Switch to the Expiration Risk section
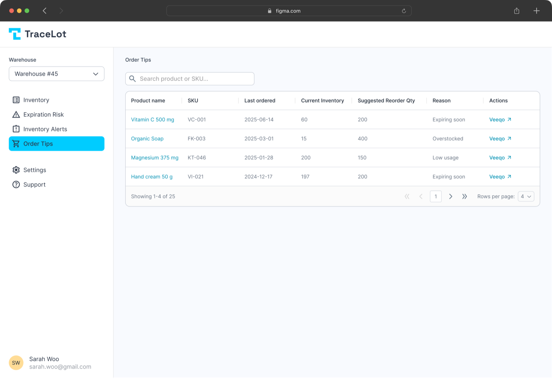Viewport: 552px width, 392px height. pos(43,114)
